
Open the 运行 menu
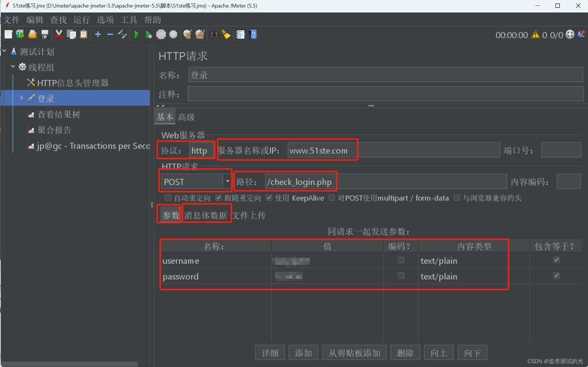(82, 20)
